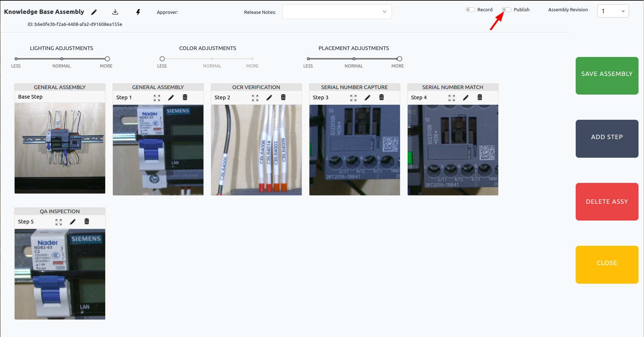The height and width of the screenshot is (337, 644).
Task: Select the Base Step assembly thumbnail
Action: coord(60,148)
